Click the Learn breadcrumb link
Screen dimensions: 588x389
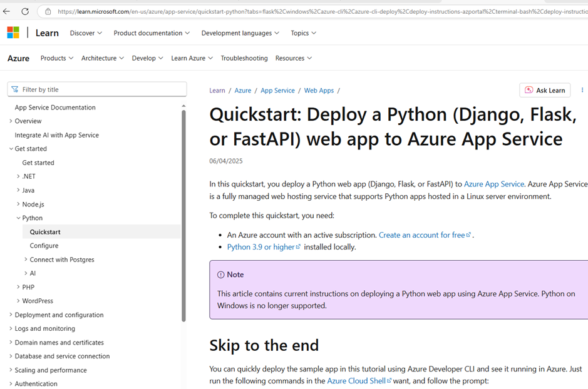coord(217,91)
